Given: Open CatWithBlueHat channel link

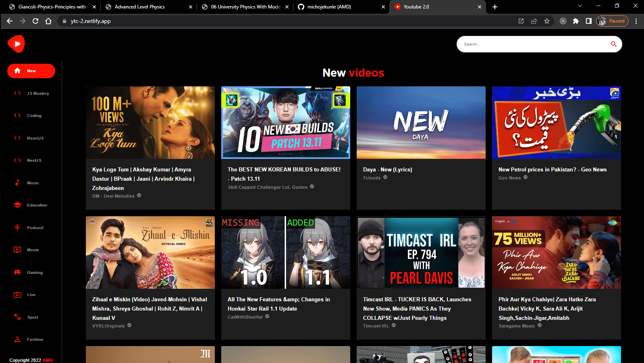Looking at the screenshot, I should click(x=245, y=317).
